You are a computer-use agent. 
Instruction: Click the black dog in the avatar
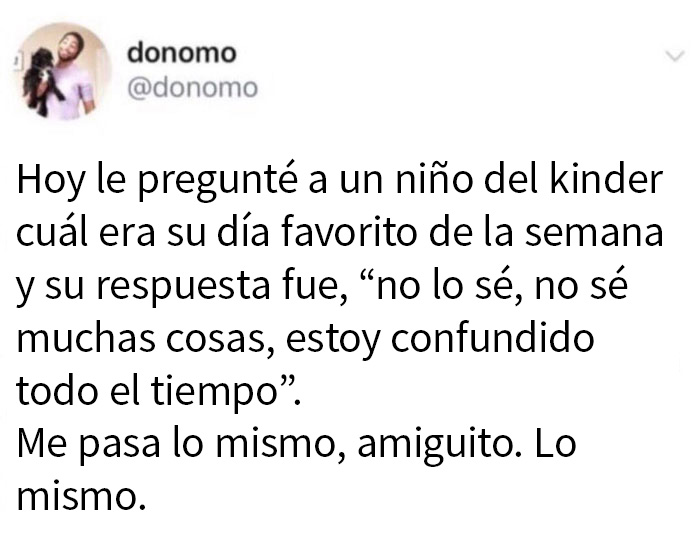40,80
